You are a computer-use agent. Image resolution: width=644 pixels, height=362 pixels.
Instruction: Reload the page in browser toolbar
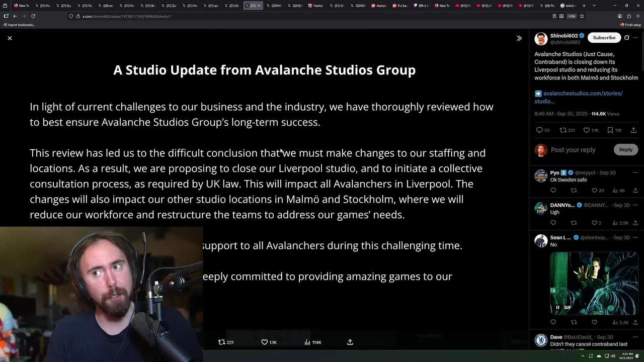pyautogui.click(x=33, y=16)
